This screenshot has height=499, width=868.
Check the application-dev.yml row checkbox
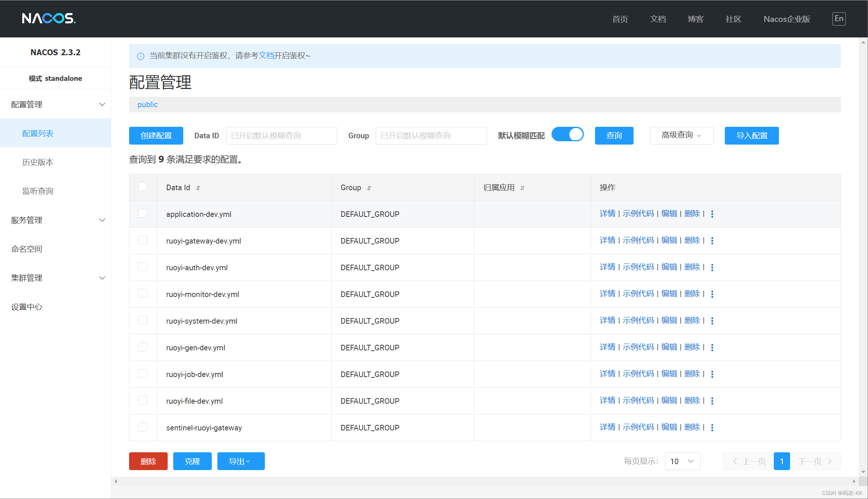point(143,213)
